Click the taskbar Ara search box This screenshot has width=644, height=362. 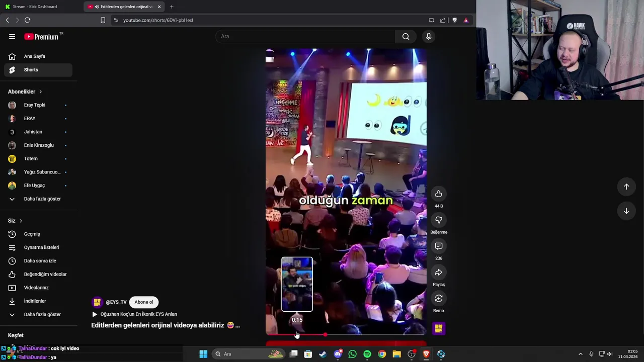[248, 354]
